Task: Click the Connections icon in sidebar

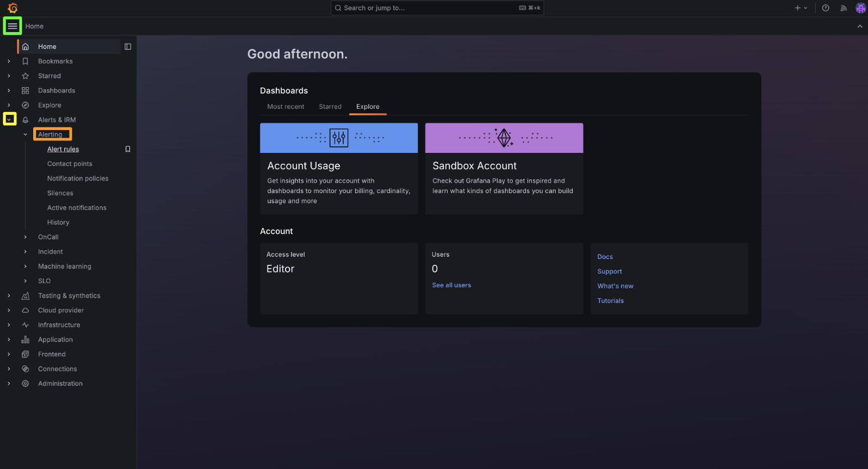Action: tap(26, 369)
